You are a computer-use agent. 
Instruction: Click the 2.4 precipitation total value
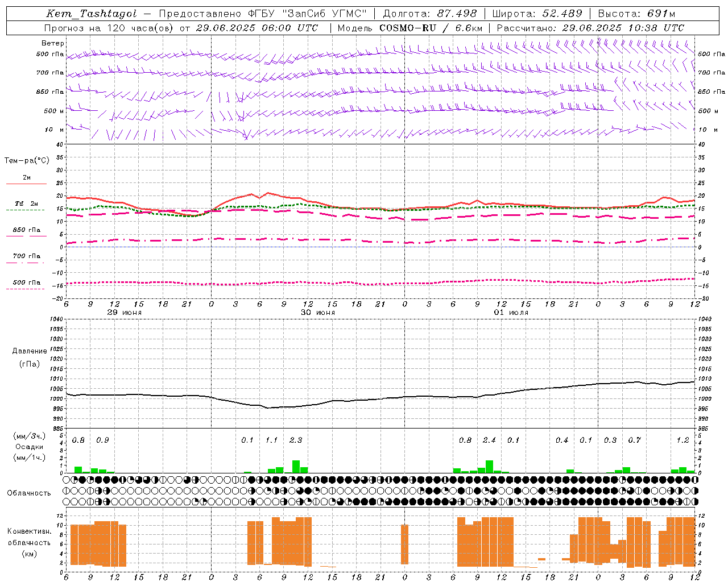489,440
